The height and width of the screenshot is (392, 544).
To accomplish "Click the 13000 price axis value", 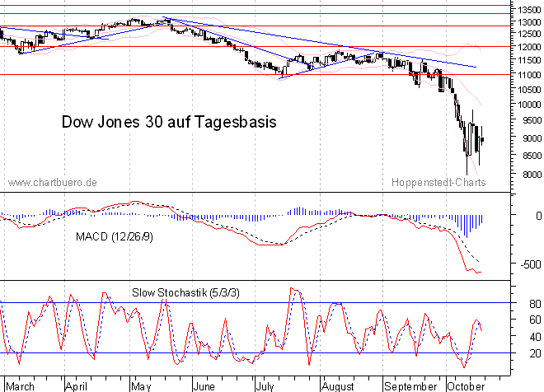I will [529, 22].
